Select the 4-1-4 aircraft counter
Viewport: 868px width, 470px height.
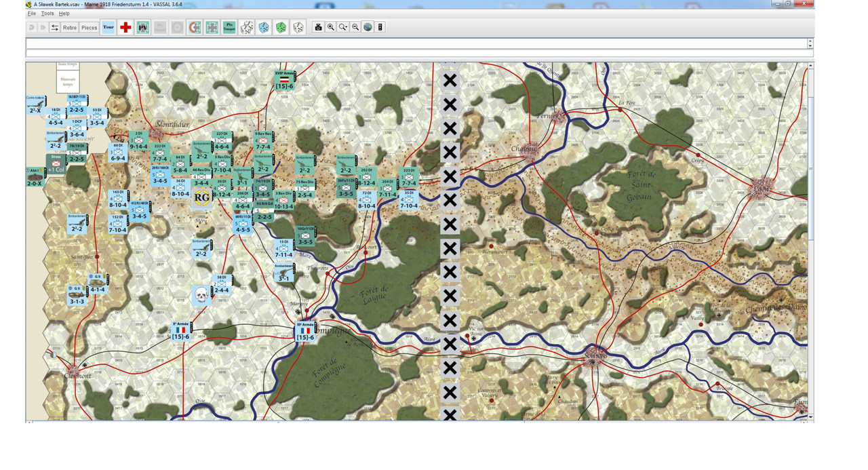click(98, 284)
